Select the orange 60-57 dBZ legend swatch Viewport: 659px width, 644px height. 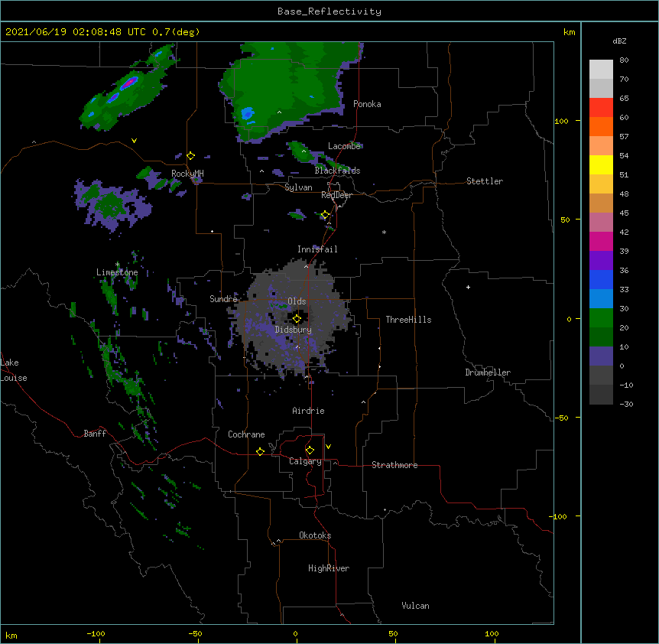[x=601, y=126]
